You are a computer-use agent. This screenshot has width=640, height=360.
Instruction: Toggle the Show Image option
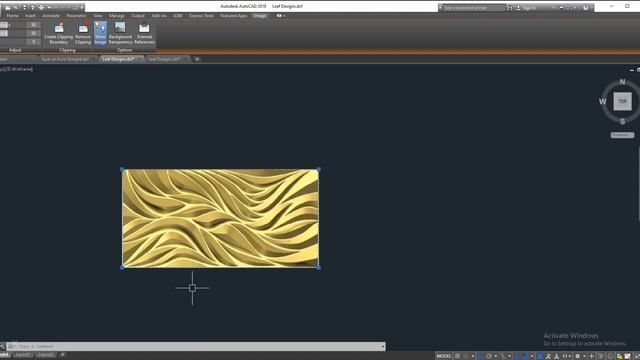point(100,33)
